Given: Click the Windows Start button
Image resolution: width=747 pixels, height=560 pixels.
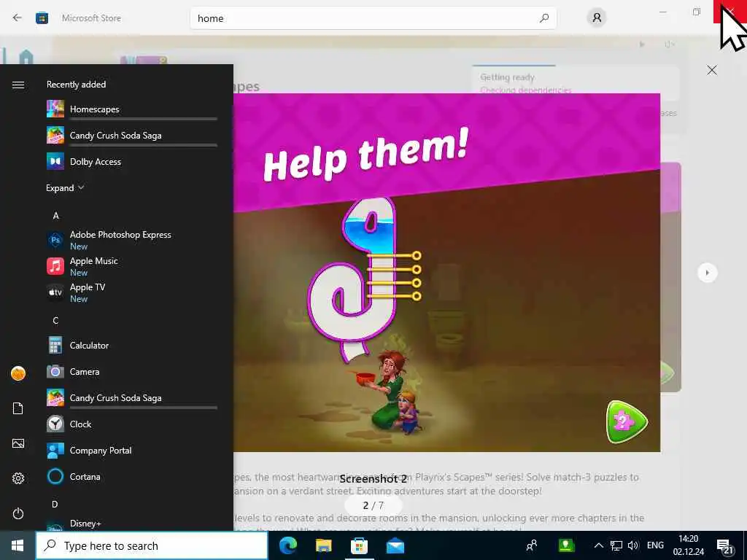Looking at the screenshot, I should point(18,545).
